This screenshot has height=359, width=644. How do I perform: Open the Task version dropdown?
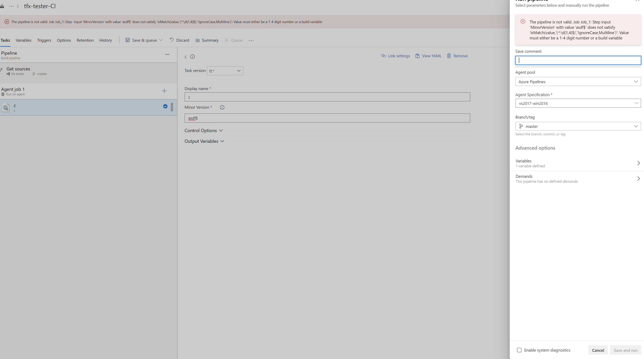225,71
